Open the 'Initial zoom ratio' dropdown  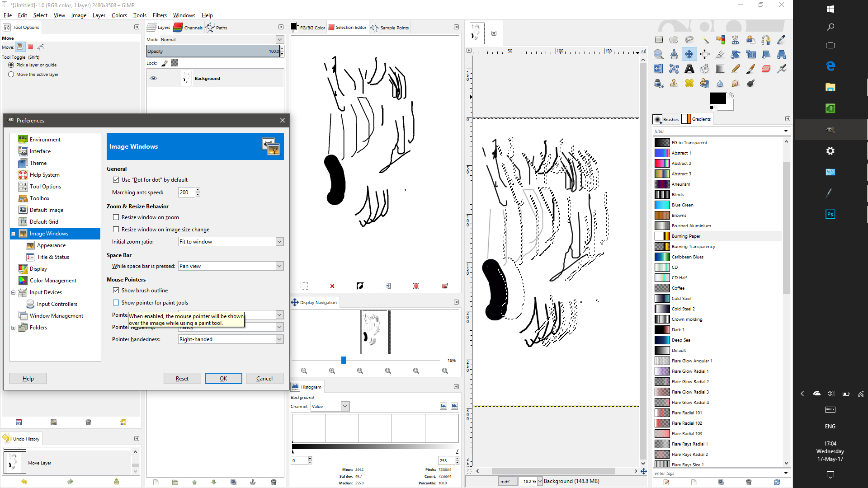coord(231,242)
